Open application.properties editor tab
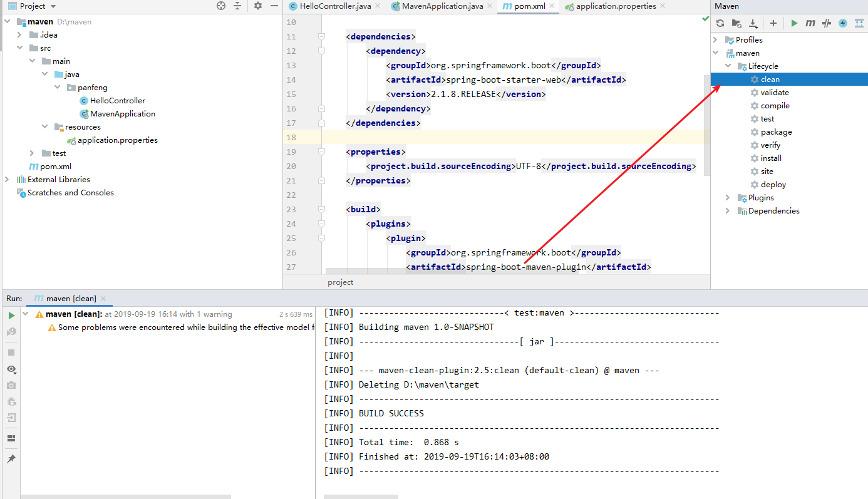This screenshot has width=868, height=499. click(615, 6)
